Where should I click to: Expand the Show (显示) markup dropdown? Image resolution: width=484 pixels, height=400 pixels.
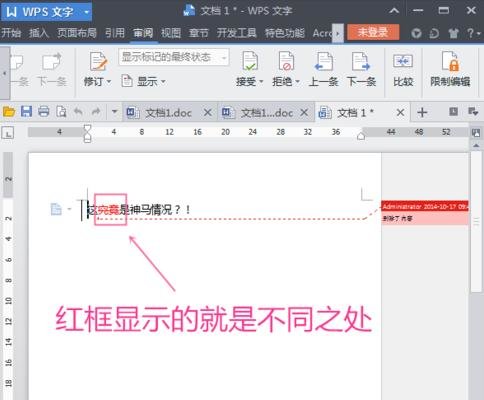coord(143,81)
